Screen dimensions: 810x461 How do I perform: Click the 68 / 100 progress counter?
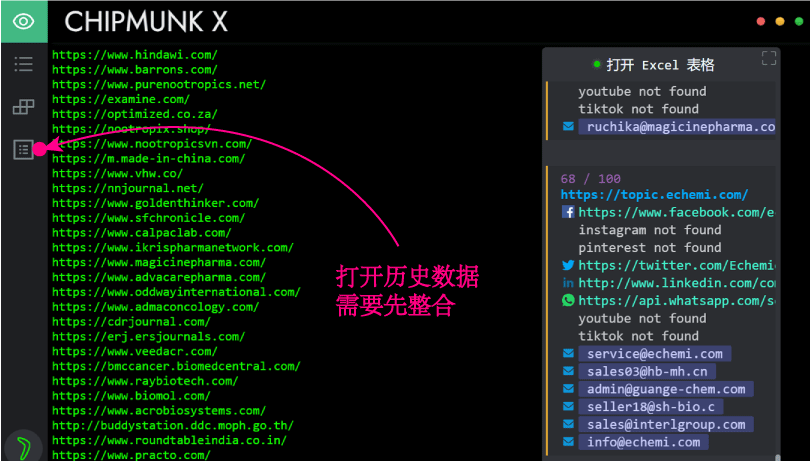[590, 179]
